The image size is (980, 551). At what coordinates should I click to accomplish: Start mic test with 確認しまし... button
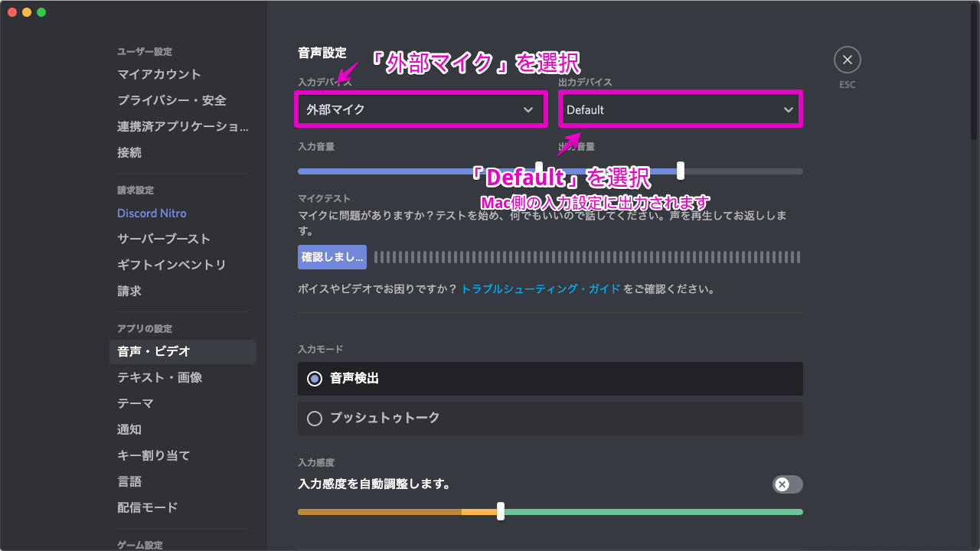(x=332, y=257)
